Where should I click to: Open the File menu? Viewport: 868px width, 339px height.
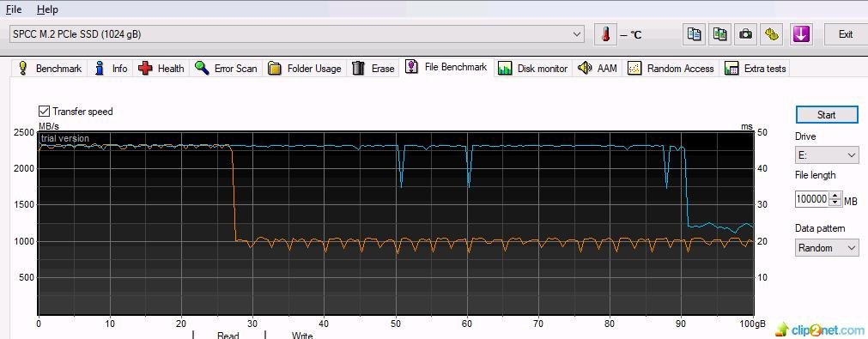point(13,9)
